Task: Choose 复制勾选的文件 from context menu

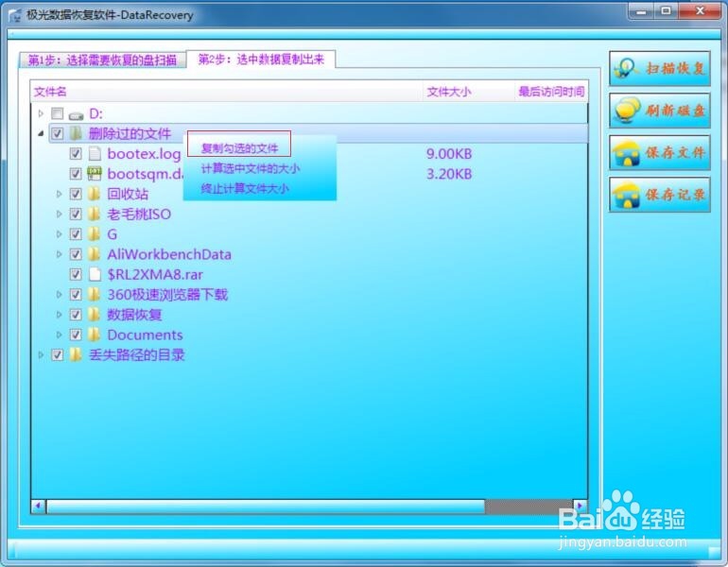Action: (x=239, y=148)
